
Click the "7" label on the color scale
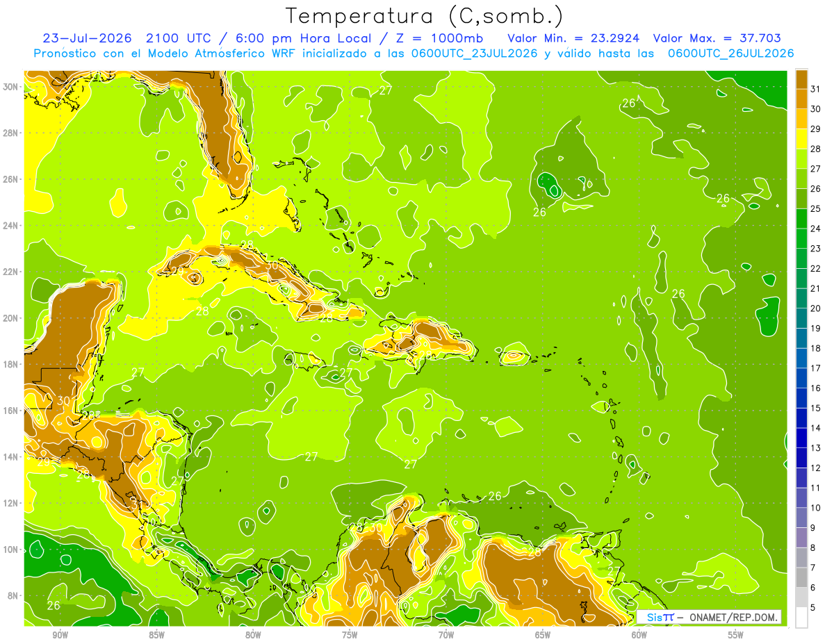click(x=813, y=568)
